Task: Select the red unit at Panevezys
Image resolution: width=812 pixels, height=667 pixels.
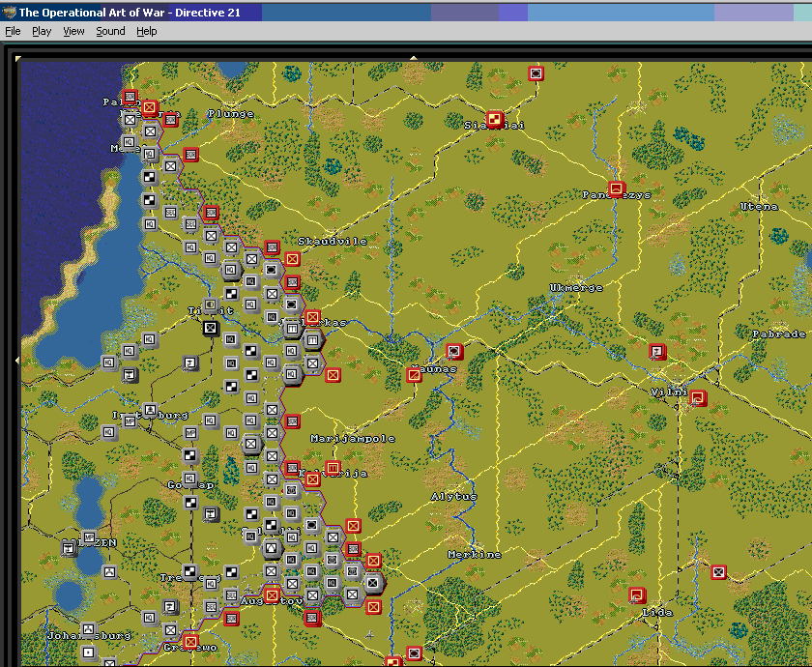Action: (x=617, y=189)
